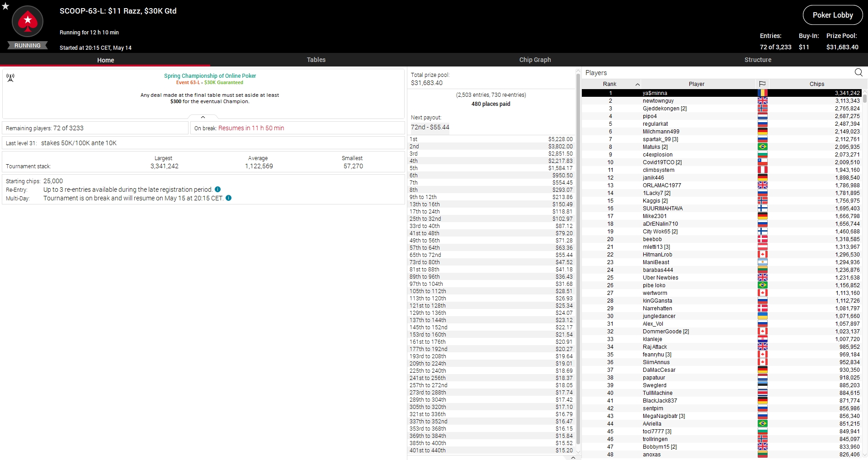Select player row DommerGoode [2]
Viewport: 868px width, 460px height.
coord(722,332)
